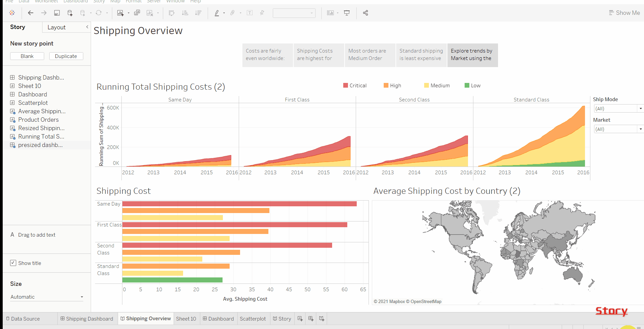Click the Clear Sheet toolbar icon
This screenshot has height=329, width=644.
tap(149, 13)
